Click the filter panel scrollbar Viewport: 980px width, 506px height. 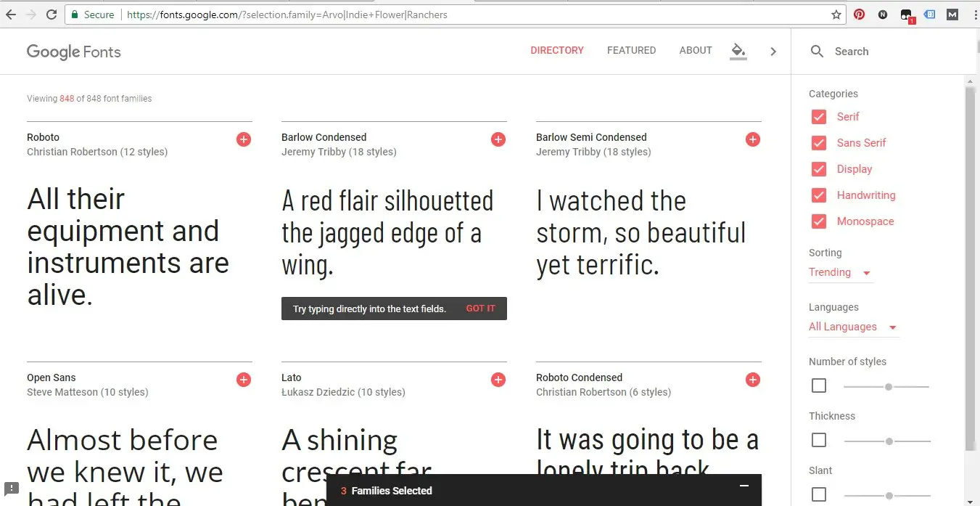click(x=971, y=269)
